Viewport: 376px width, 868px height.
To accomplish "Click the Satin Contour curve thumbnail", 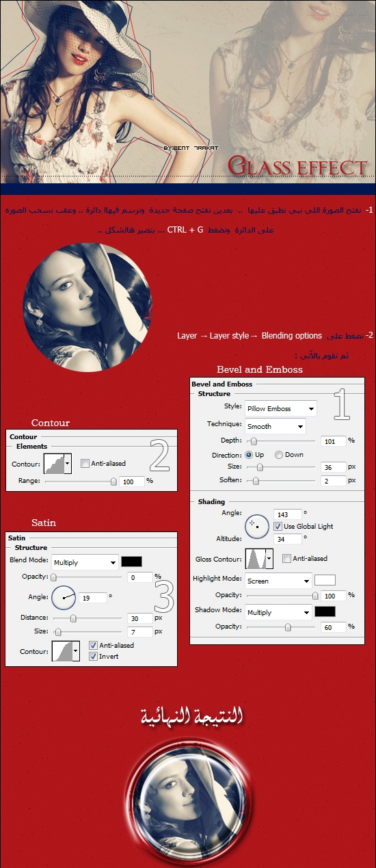I will [62, 650].
